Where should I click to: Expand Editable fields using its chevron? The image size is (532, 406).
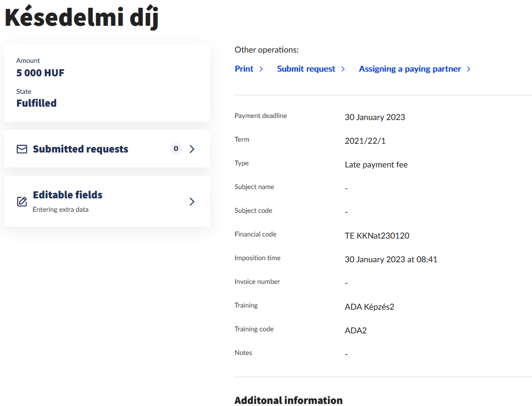click(192, 201)
